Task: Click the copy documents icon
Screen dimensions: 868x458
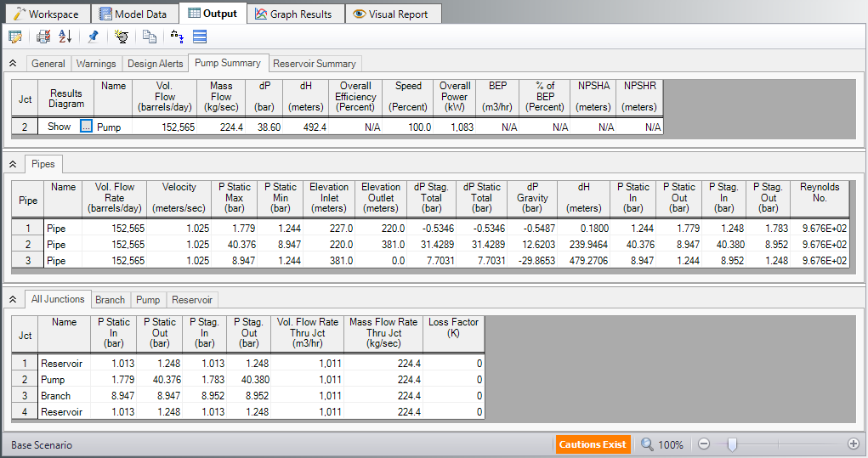Action: [x=150, y=37]
